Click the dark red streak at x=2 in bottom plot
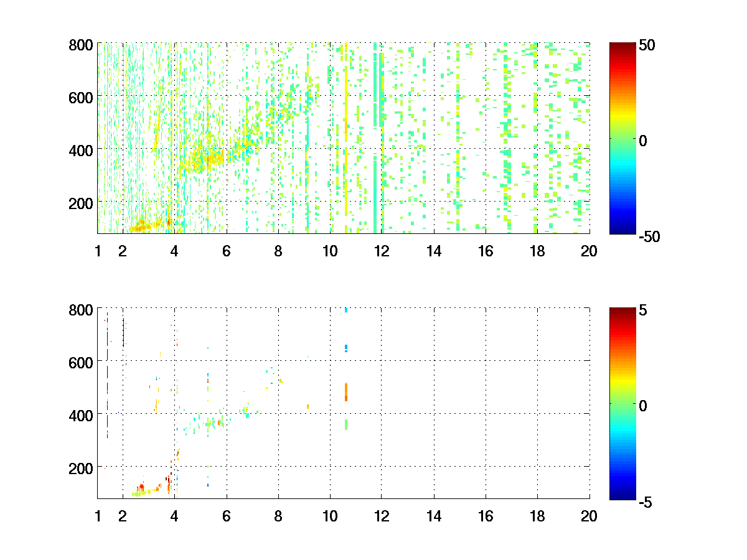 click(x=123, y=332)
